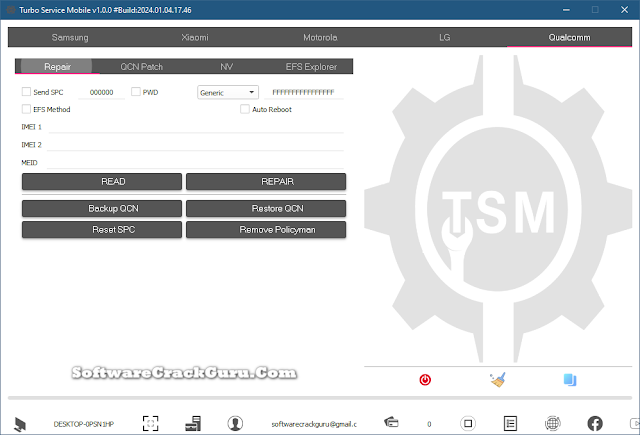Close the Turbo Service Mobile window

[x=624, y=10]
